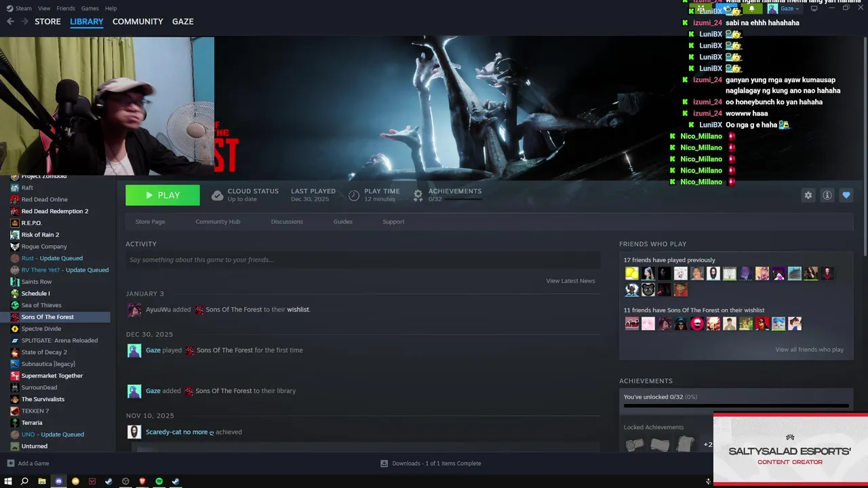Click AyuuWu's avatar in activity feed
Image resolution: width=868 pixels, height=488 pixels.
[134, 310]
